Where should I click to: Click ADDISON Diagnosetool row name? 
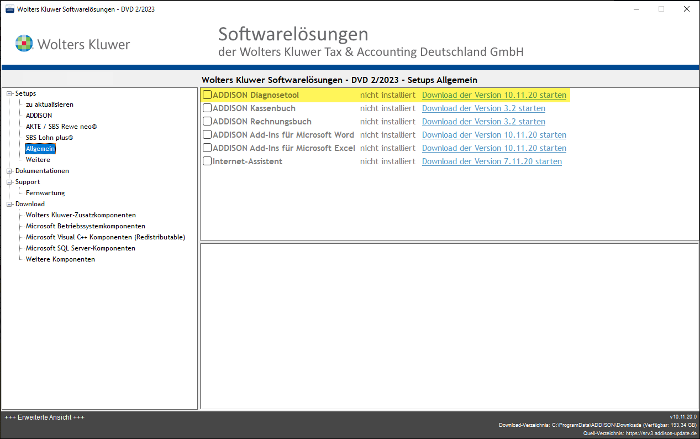pos(255,95)
